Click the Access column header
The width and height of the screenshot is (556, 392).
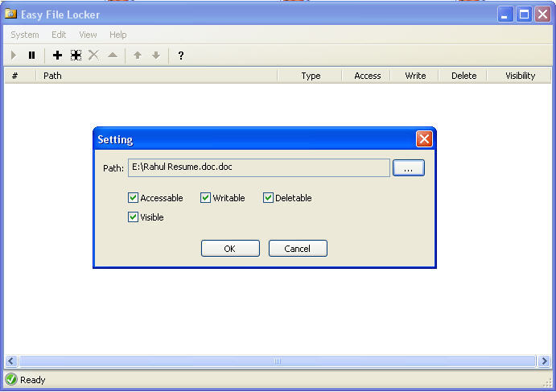point(366,76)
